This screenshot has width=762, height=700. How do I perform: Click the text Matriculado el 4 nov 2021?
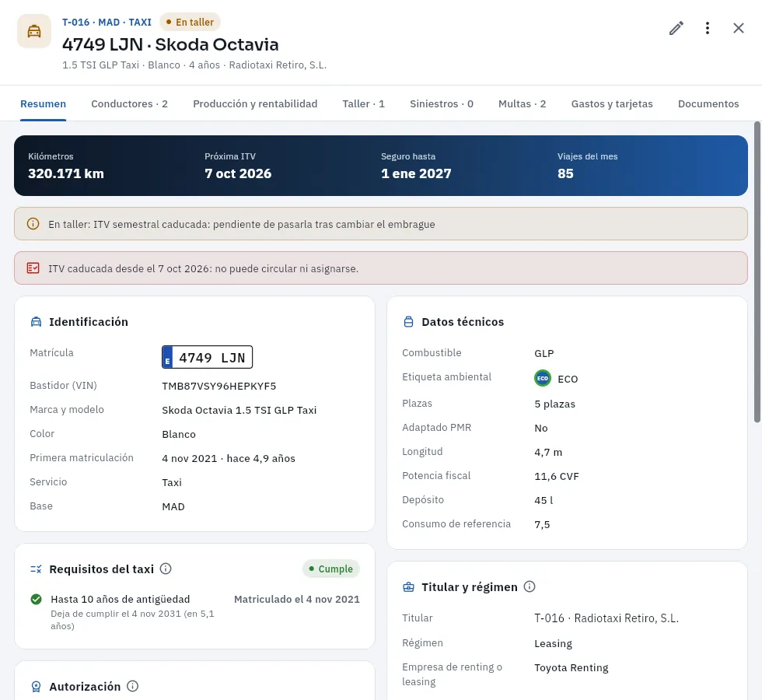click(x=297, y=600)
